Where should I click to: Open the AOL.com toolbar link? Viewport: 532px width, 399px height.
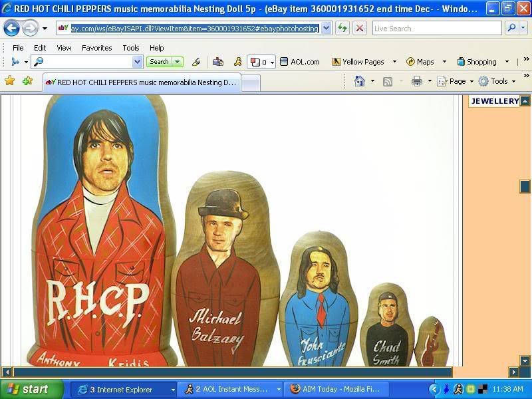(x=300, y=62)
